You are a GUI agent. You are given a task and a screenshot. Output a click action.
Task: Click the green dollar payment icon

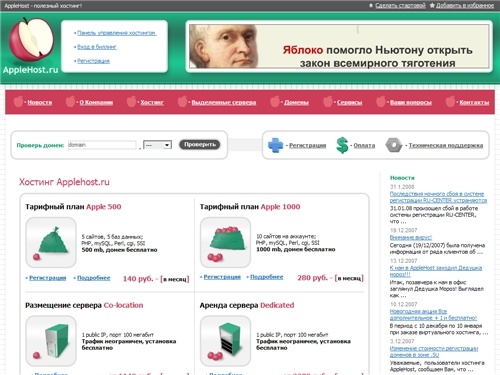[x=342, y=145]
